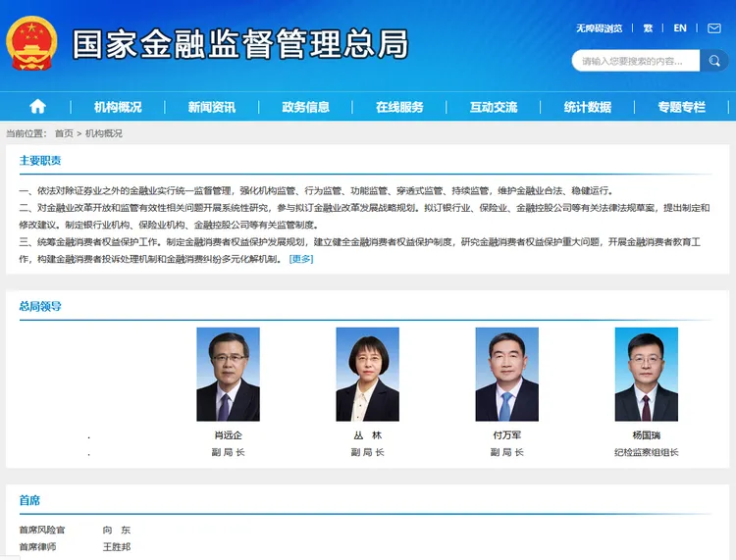Click 丛林's portrait photo
Viewport: 736px width, 560px height.
pos(368,375)
